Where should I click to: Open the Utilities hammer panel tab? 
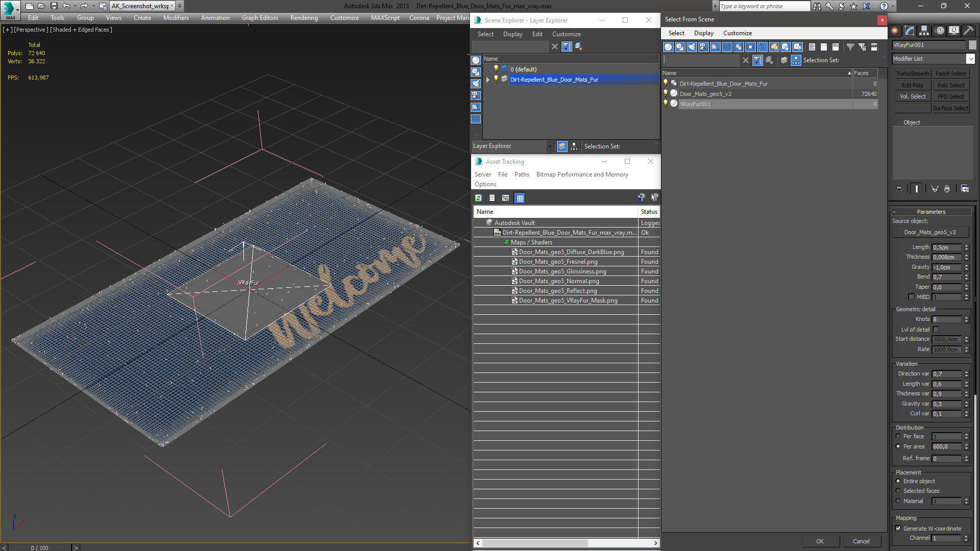tap(968, 31)
